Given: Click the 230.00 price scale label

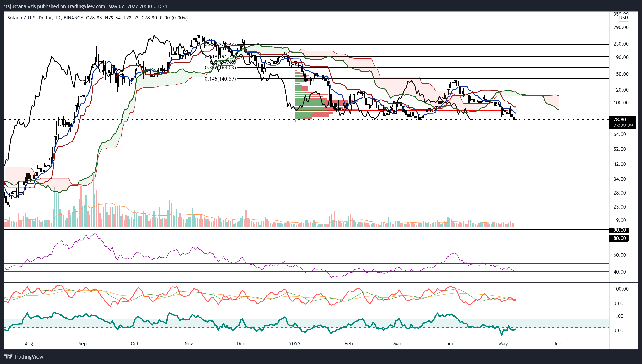Looking at the screenshot, I should [x=621, y=44].
